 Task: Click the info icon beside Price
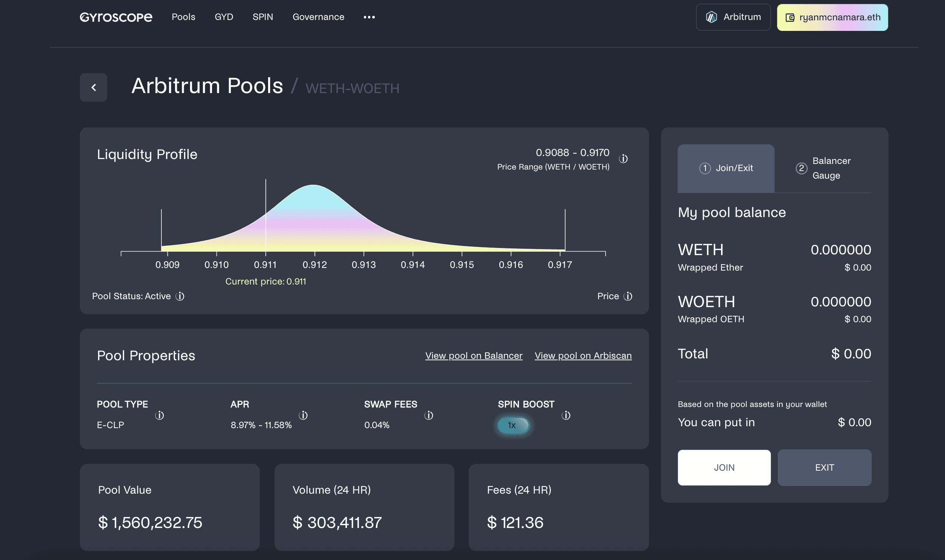[x=628, y=296]
